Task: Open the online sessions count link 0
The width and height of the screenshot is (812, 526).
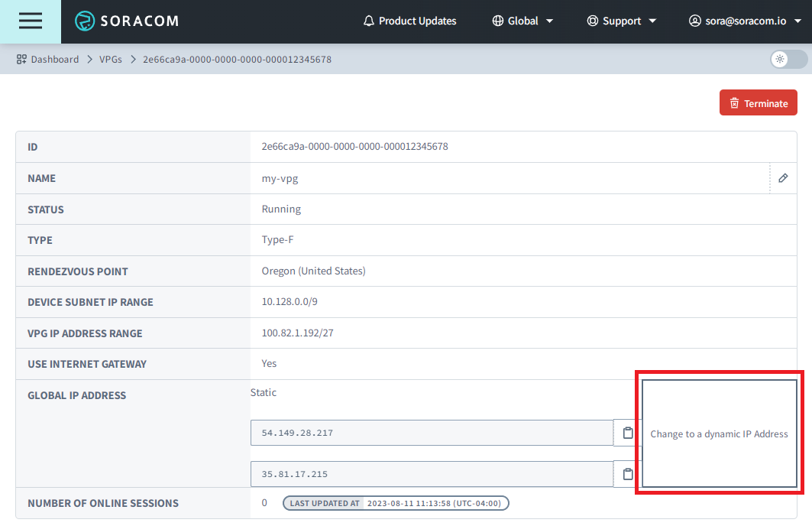Action: (264, 502)
